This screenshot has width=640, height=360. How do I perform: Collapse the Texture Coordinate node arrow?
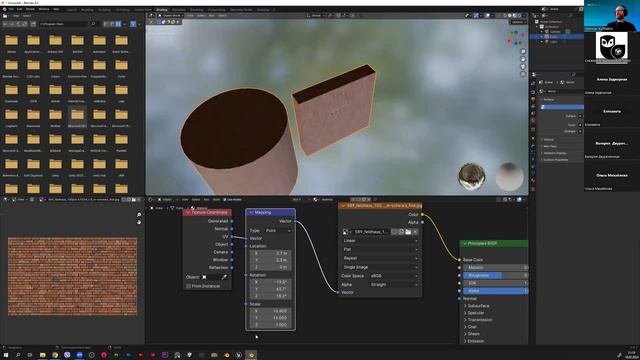coord(188,213)
